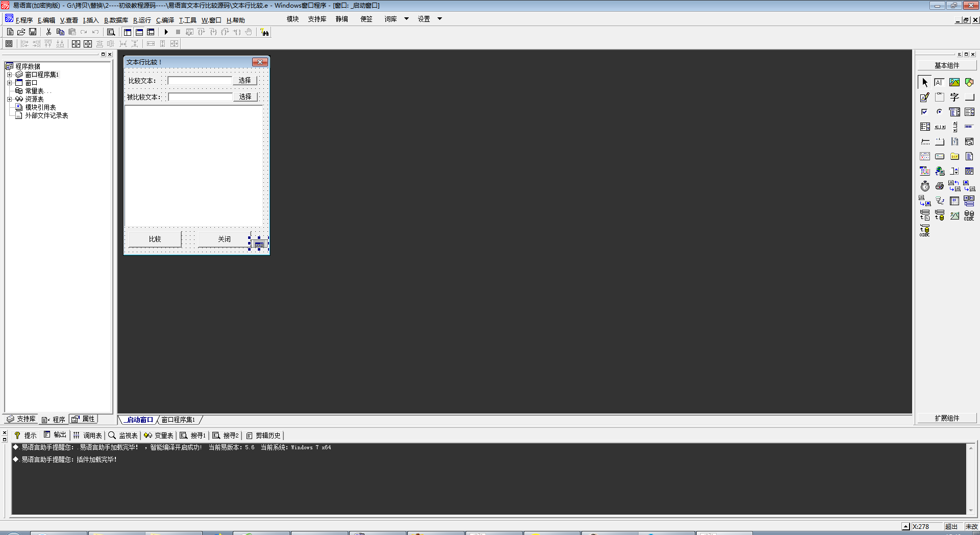This screenshot has width=980, height=535.
Task: Open the F.程序 menu
Action: tap(24, 20)
